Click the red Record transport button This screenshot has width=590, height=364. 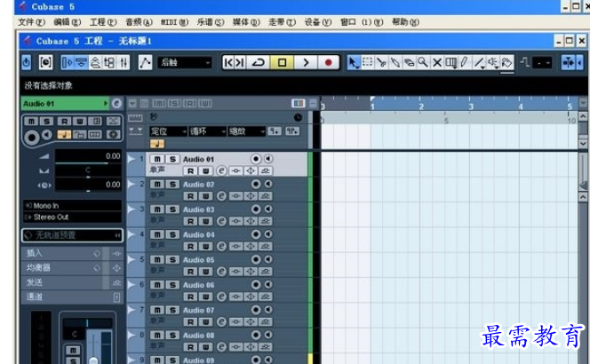[328, 62]
